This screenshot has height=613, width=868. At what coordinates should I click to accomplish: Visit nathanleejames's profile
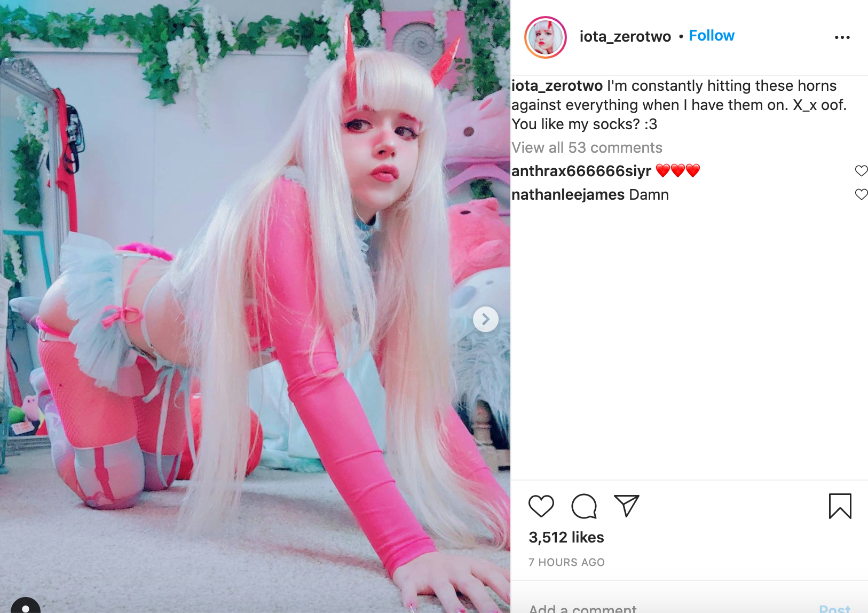point(568,194)
